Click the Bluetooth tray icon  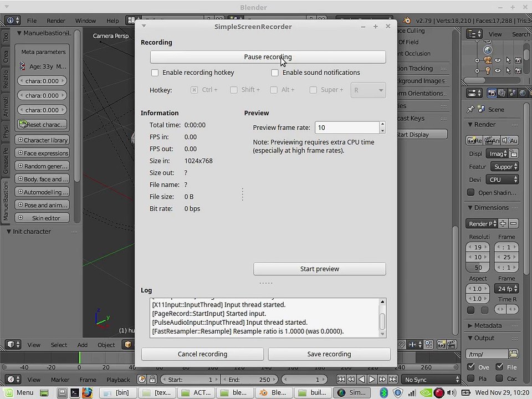click(x=383, y=393)
